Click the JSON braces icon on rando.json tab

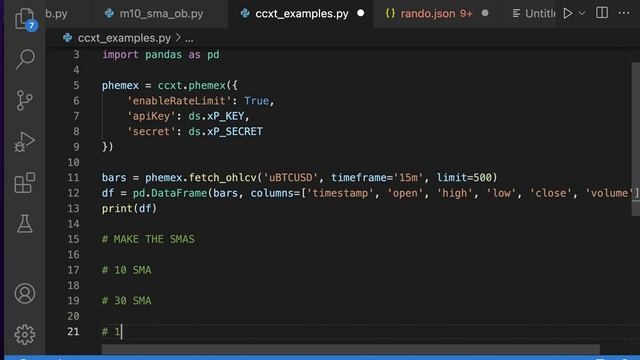[390, 13]
